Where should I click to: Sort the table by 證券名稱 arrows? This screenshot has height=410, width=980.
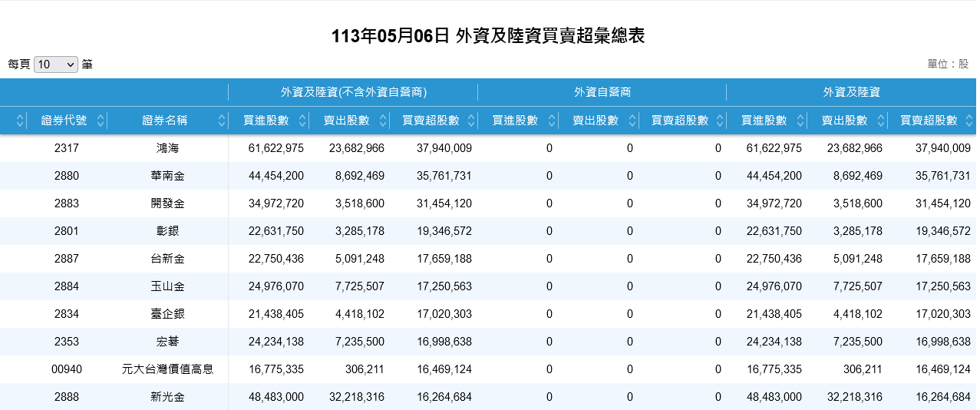click(222, 121)
